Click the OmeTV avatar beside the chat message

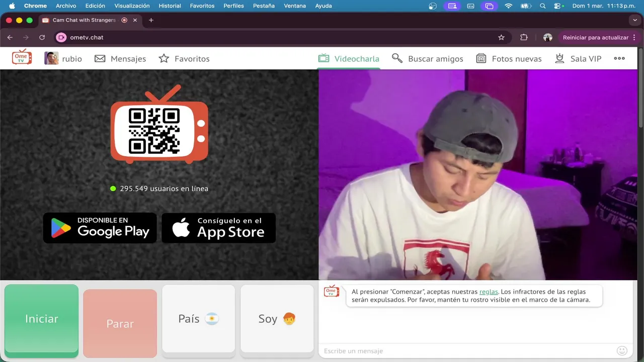click(332, 291)
